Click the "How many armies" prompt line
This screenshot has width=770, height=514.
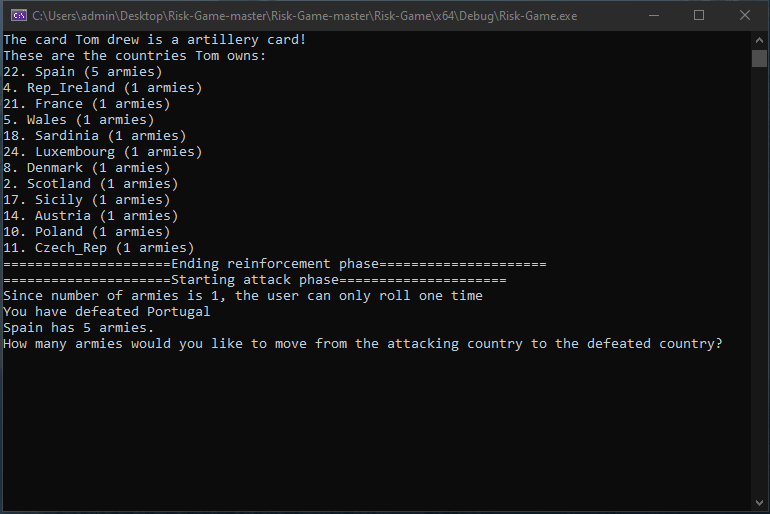click(363, 344)
